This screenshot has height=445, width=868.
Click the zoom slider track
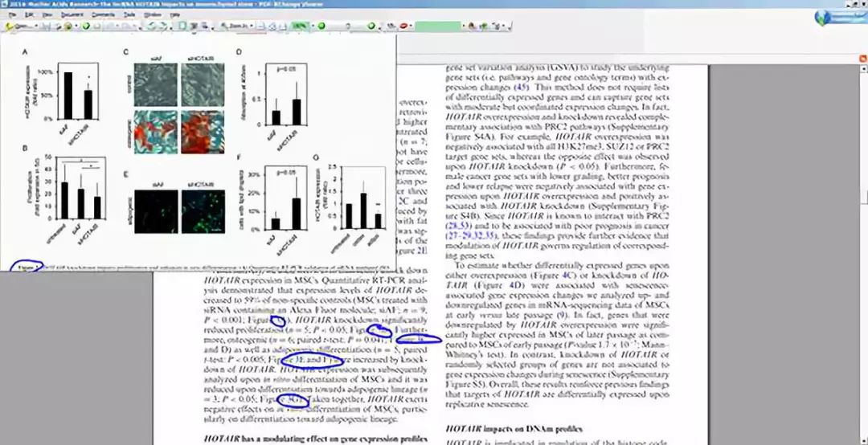348,26
